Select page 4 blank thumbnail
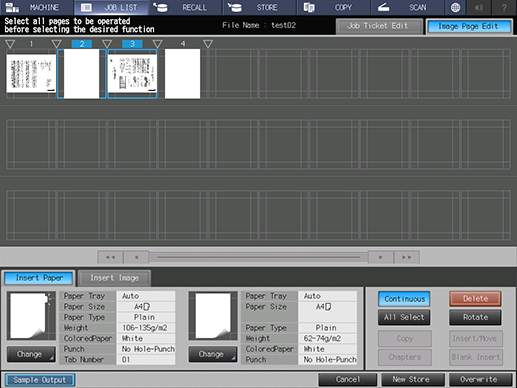The height and width of the screenshot is (388, 517). click(182, 74)
